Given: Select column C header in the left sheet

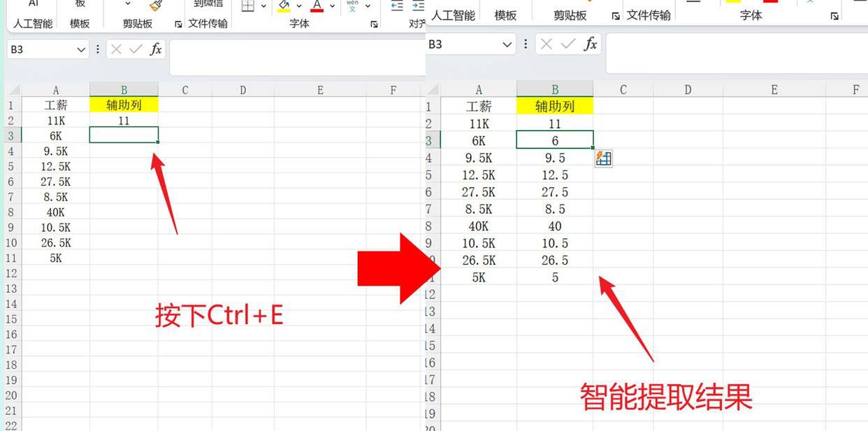Looking at the screenshot, I should (x=185, y=90).
